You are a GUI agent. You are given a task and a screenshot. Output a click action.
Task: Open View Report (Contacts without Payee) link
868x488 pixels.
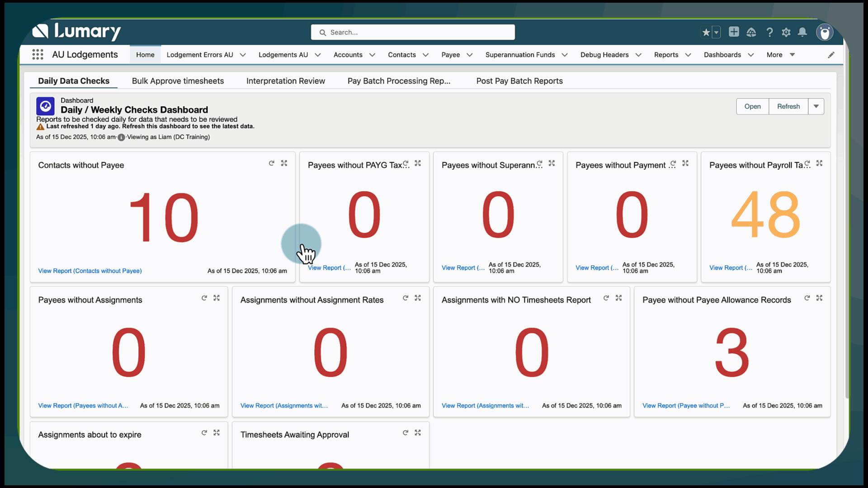(90, 271)
